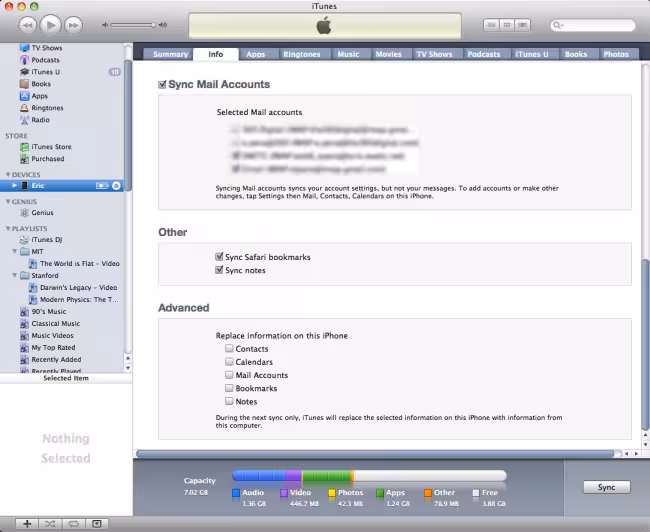The image size is (650, 532).
Task: Open the TV Shows tab
Action: [x=434, y=54]
